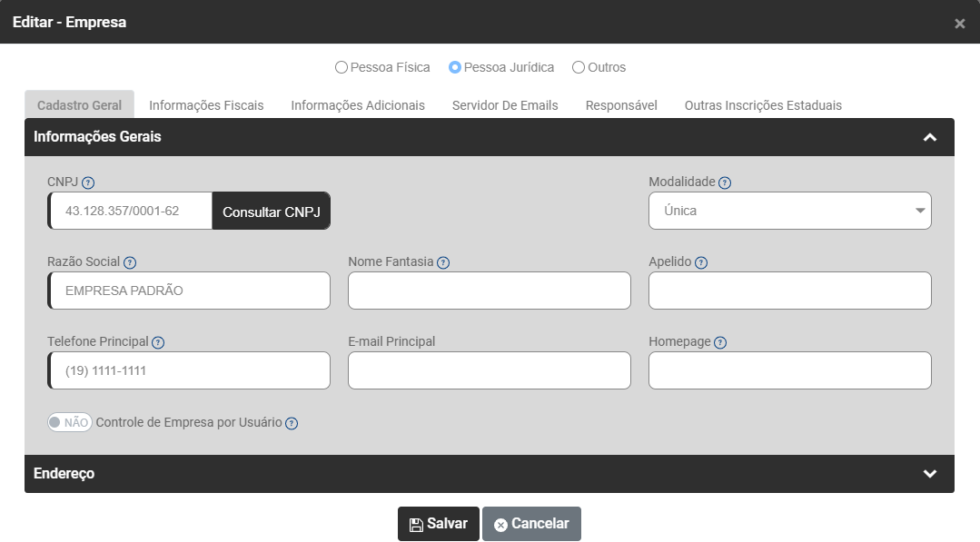The image size is (980, 542).
Task: Select the Pessoa Física radio option
Action: 342,67
